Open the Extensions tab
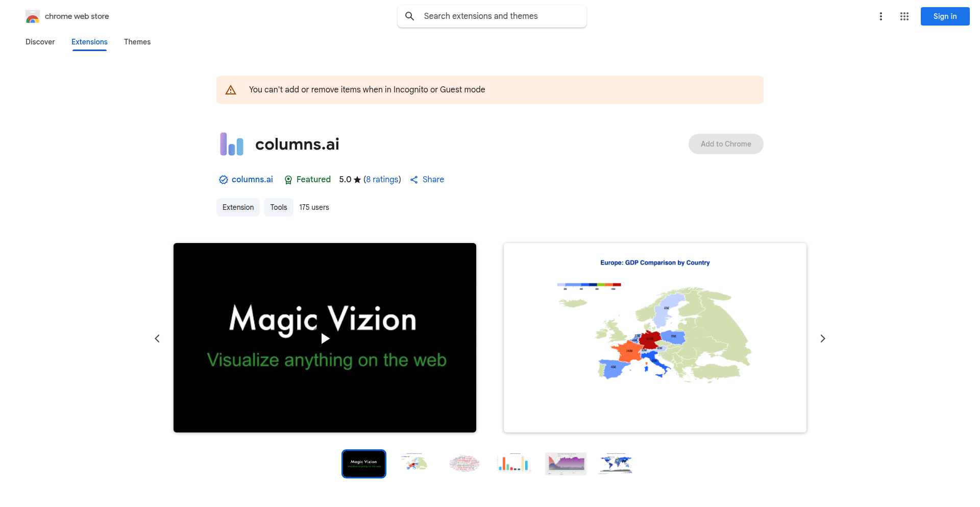980x507 pixels. [x=89, y=42]
